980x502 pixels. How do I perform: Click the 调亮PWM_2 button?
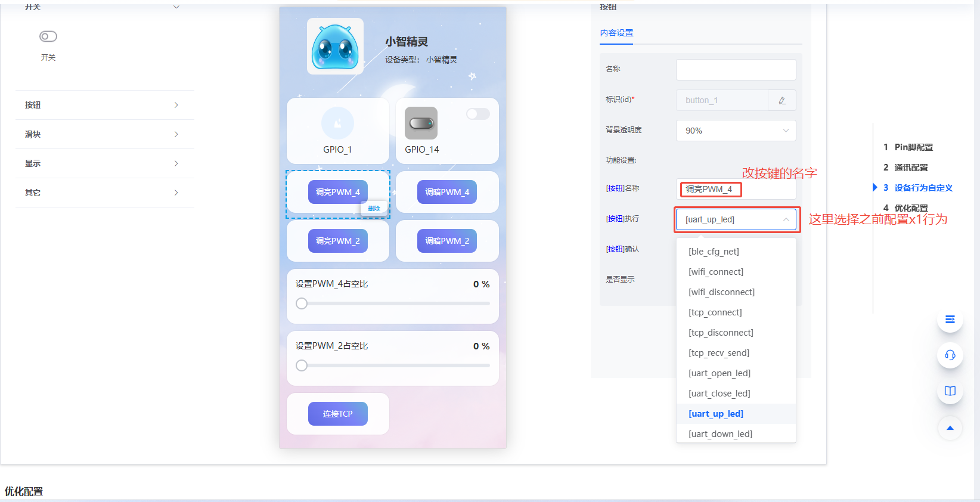[338, 241]
